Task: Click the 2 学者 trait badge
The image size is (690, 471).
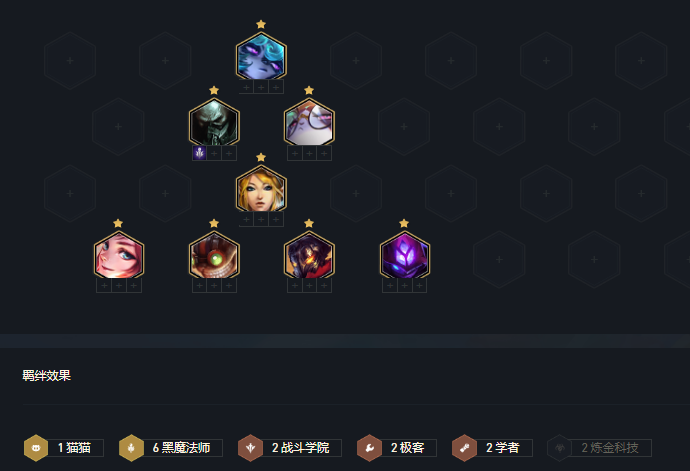Action: pyautogui.click(x=492, y=448)
